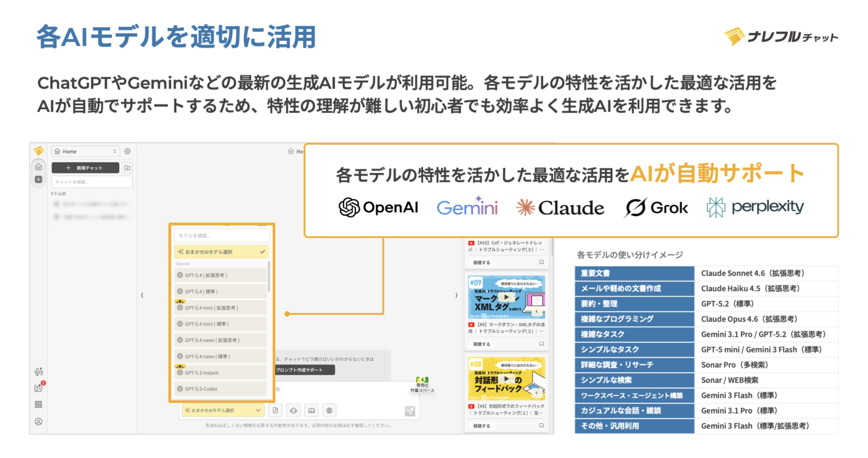The width and height of the screenshot is (868, 458).
Task: Click the 専用の作業スペース workspace icon
Action: [422, 385]
